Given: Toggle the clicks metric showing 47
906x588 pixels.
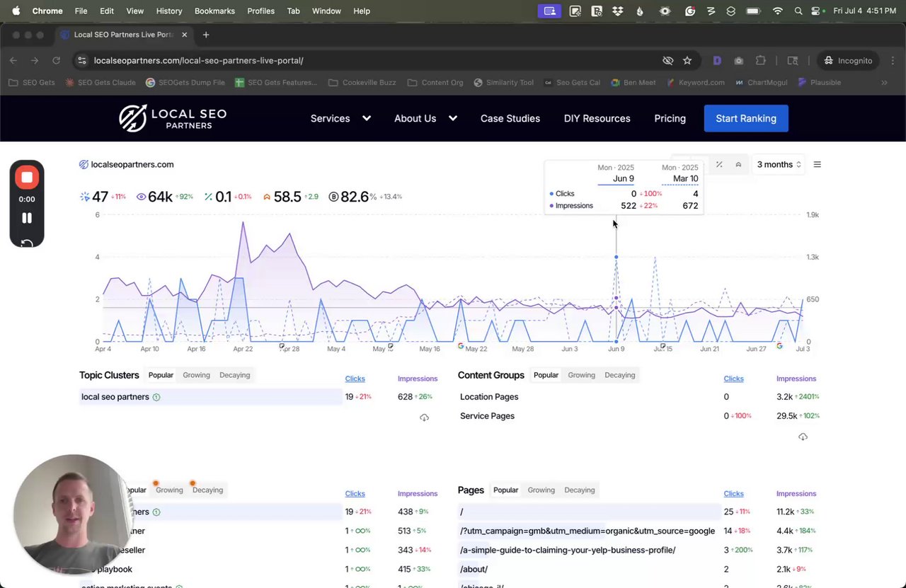Looking at the screenshot, I should (100, 197).
